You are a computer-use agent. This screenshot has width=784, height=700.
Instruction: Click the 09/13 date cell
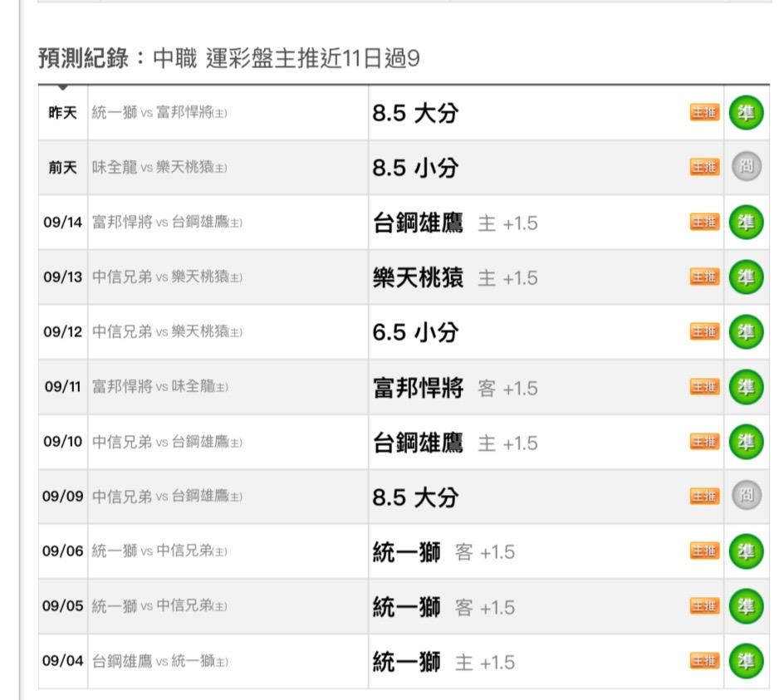[62, 277]
